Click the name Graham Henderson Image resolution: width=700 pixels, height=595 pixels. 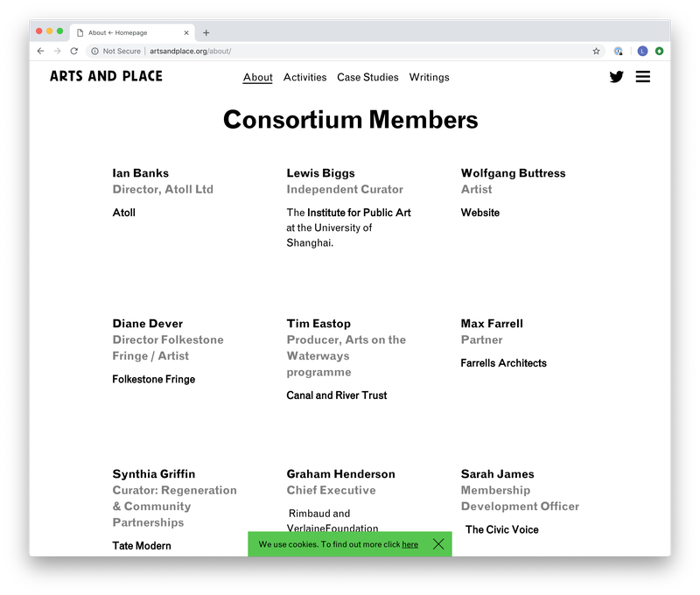point(340,473)
